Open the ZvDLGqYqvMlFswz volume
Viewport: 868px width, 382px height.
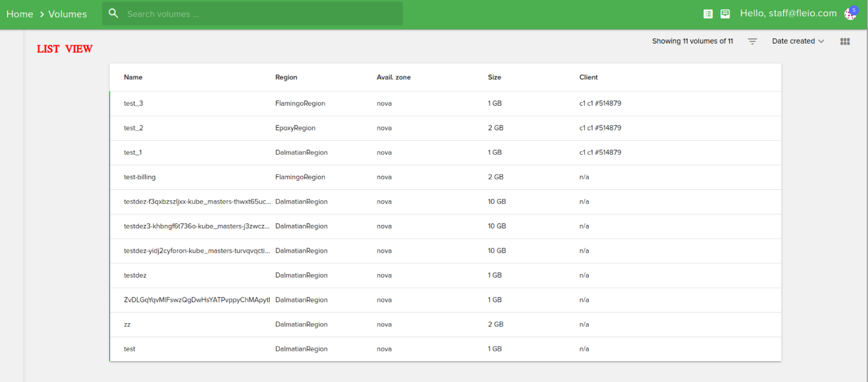tap(194, 300)
